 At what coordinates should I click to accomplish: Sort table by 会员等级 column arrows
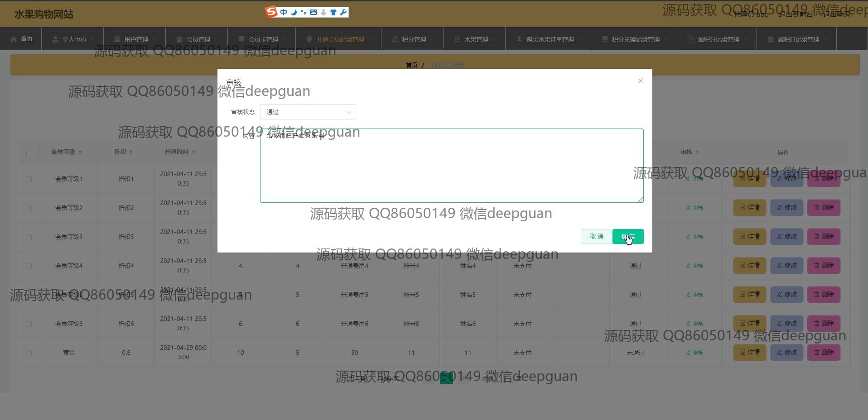(x=80, y=153)
